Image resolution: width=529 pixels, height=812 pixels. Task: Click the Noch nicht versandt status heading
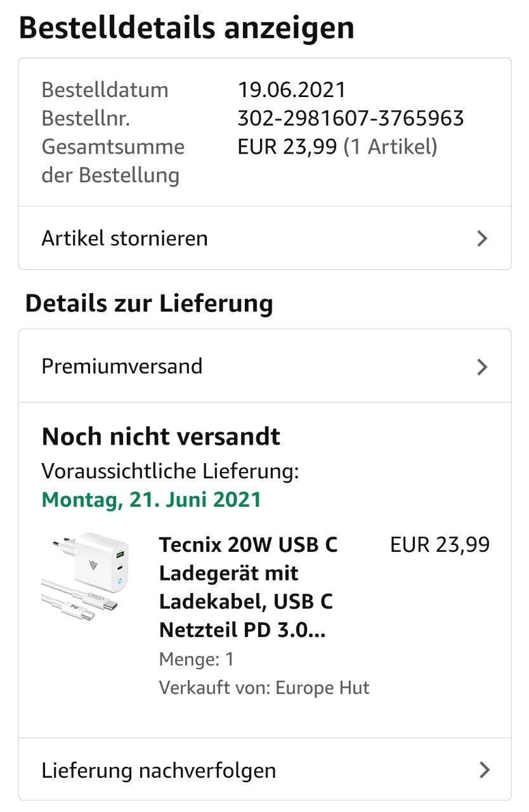pos(160,436)
